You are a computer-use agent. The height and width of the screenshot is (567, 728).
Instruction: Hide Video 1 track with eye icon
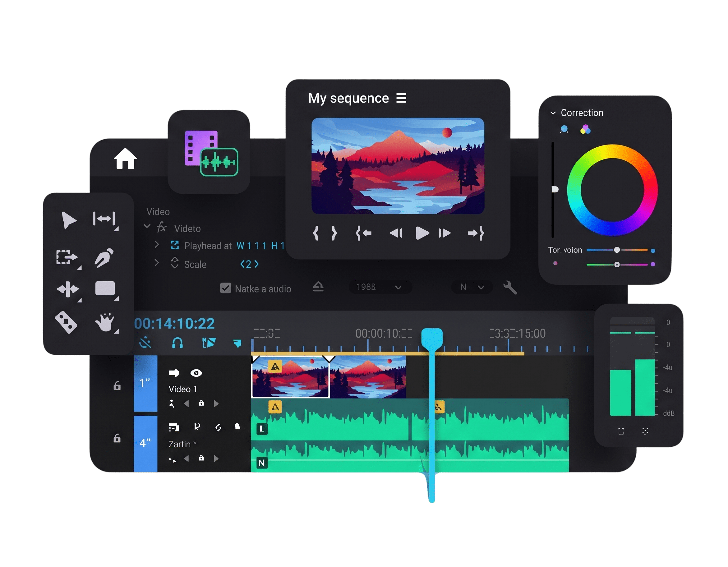point(196,373)
